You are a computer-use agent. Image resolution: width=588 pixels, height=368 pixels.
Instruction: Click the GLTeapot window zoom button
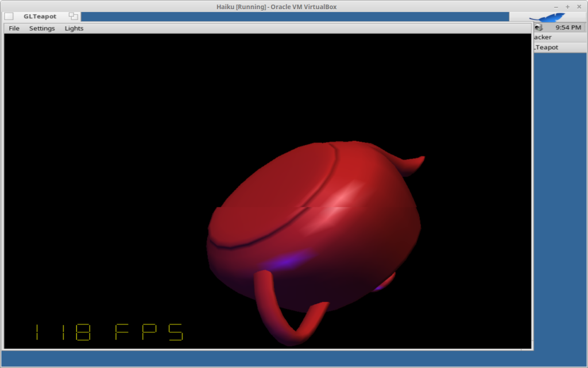(x=73, y=16)
